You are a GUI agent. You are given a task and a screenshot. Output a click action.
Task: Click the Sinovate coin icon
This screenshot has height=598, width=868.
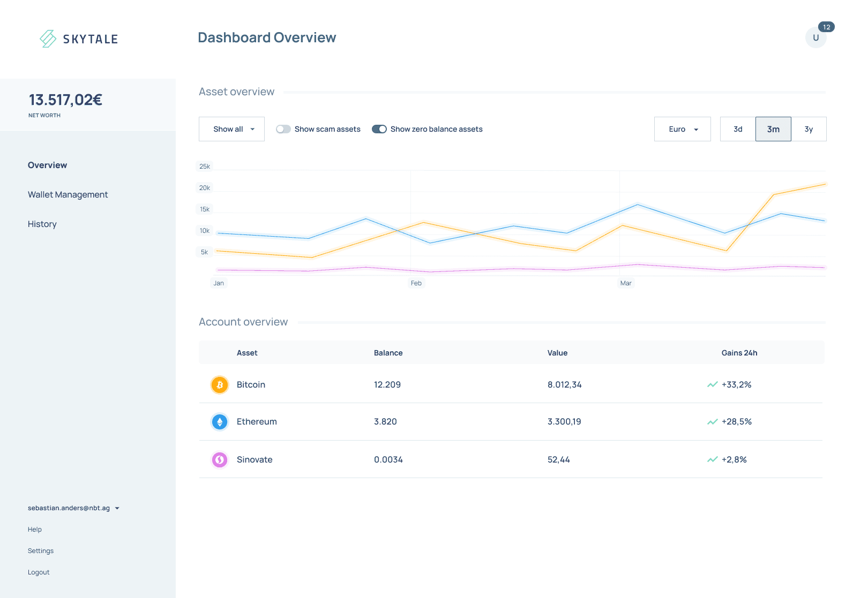click(220, 459)
